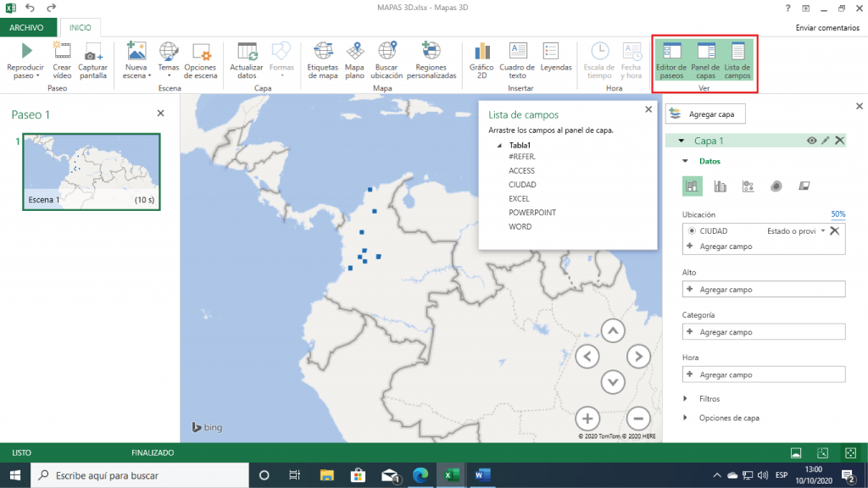Open the ARCHIVO tab

point(26,27)
